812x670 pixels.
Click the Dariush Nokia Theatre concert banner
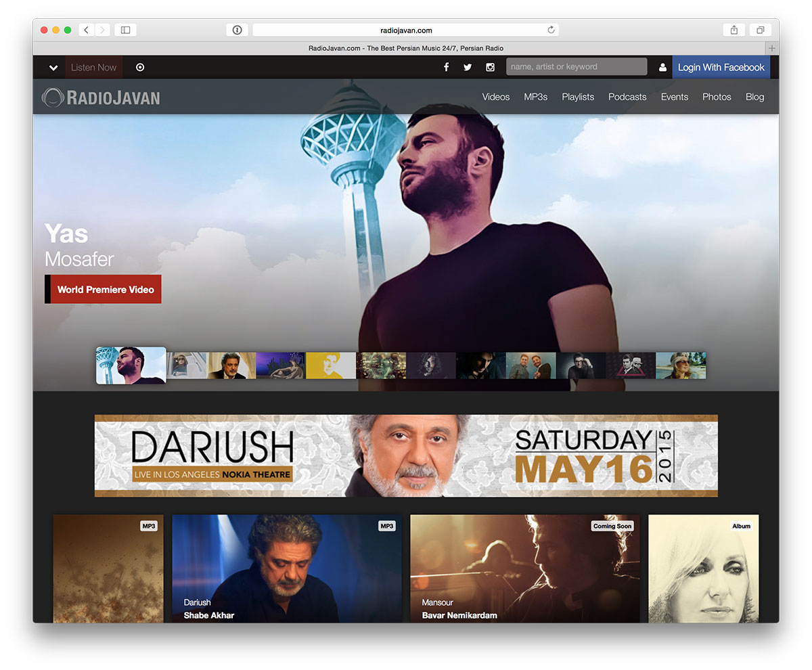point(406,455)
